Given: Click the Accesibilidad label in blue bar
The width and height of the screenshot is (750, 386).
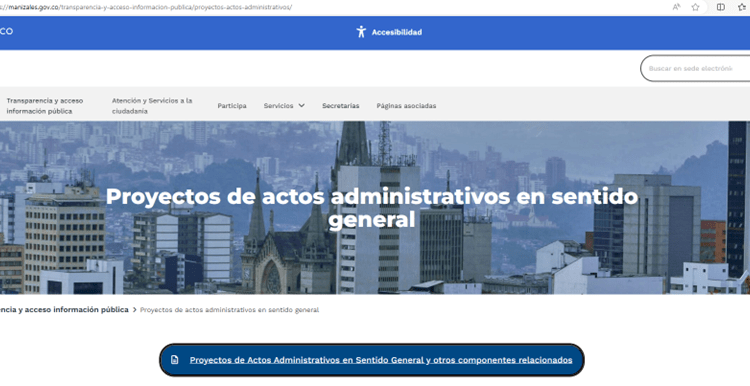Looking at the screenshot, I should pyautogui.click(x=397, y=32).
